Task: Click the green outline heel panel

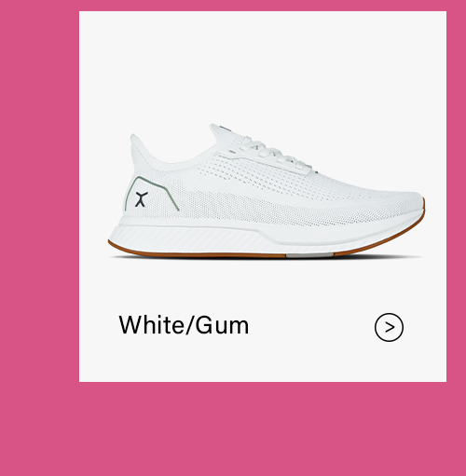Action: [151, 194]
